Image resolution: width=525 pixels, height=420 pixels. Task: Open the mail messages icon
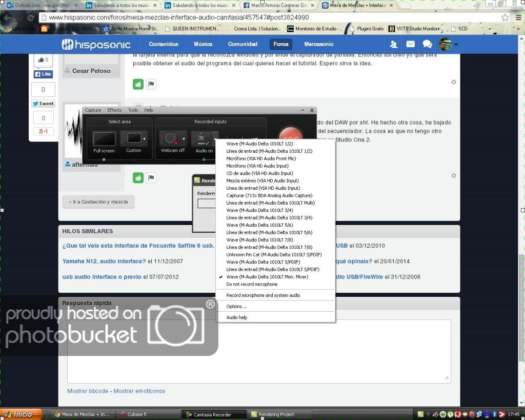pos(411,44)
